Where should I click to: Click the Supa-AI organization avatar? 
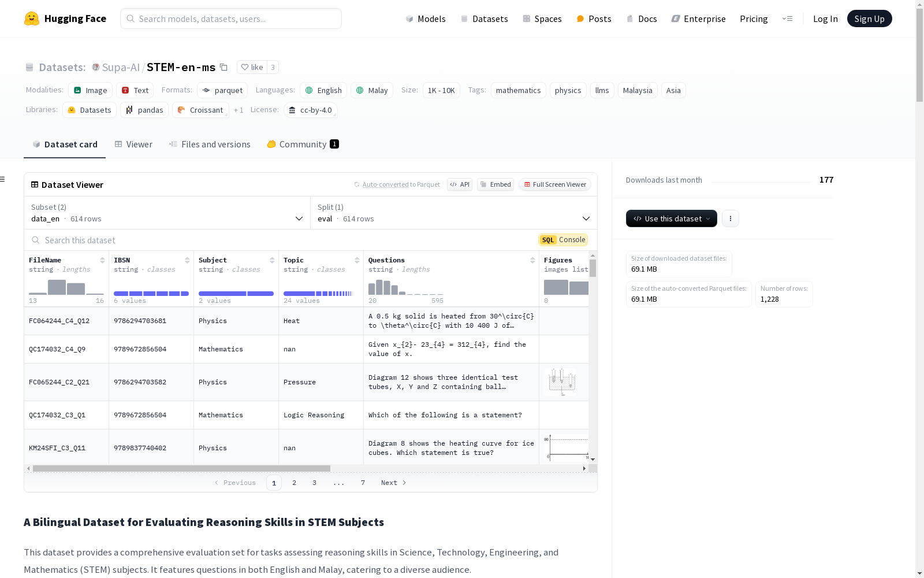point(96,67)
